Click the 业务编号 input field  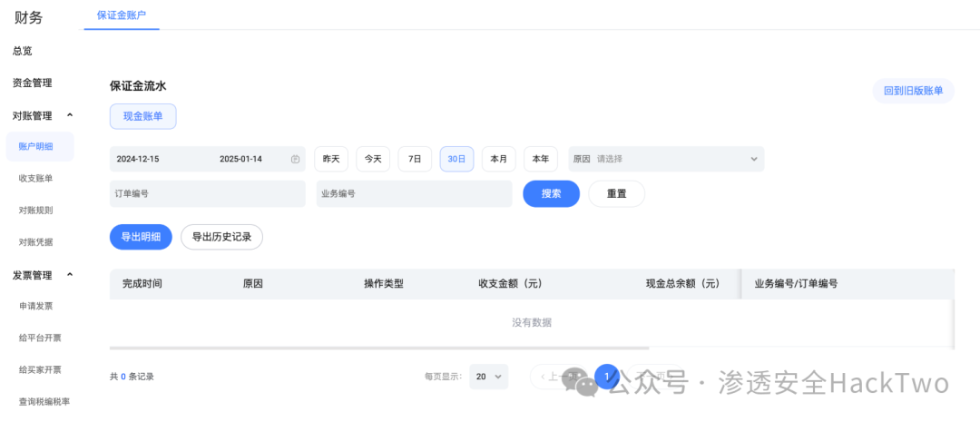coord(415,194)
